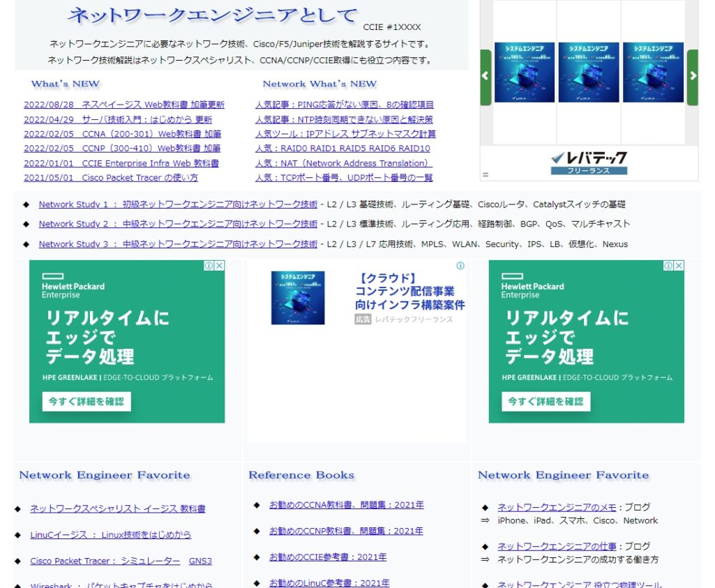
Task: Open Network Study 1 link
Action: pos(178,204)
